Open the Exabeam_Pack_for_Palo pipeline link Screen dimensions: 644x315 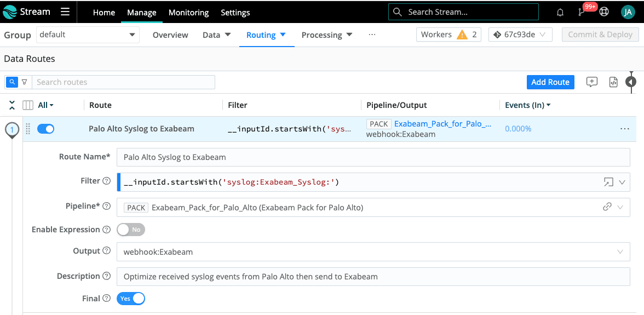tap(442, 124)
